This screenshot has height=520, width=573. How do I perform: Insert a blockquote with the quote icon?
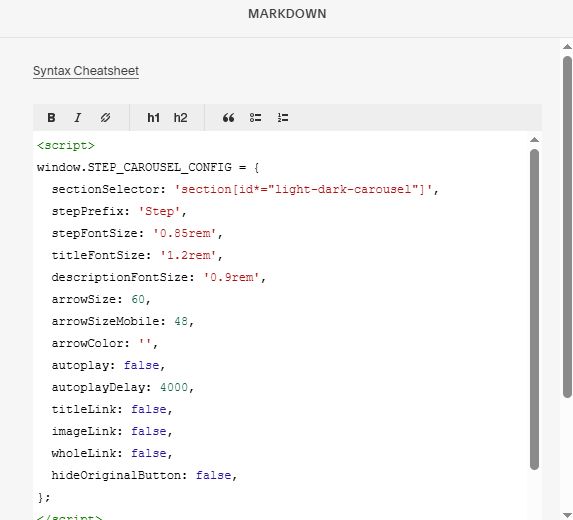click(x=228, y=118)
